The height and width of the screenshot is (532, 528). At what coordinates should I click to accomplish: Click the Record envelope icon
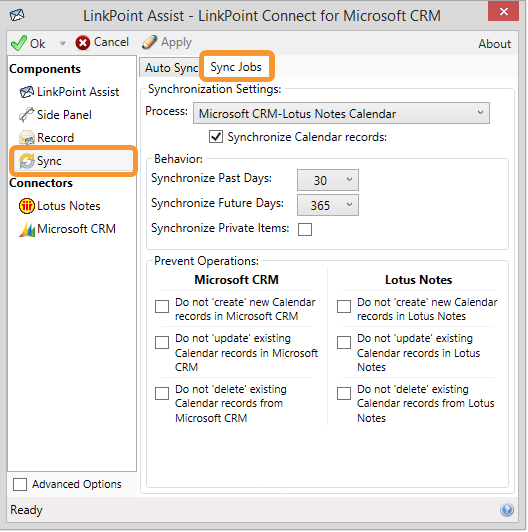pos(26,138)
